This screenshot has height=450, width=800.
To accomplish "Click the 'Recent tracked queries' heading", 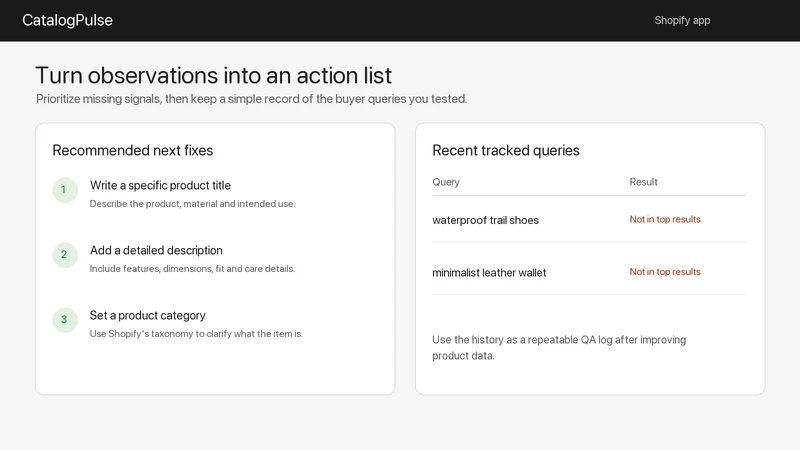I will pyautogui.click(x=506, y=151).
